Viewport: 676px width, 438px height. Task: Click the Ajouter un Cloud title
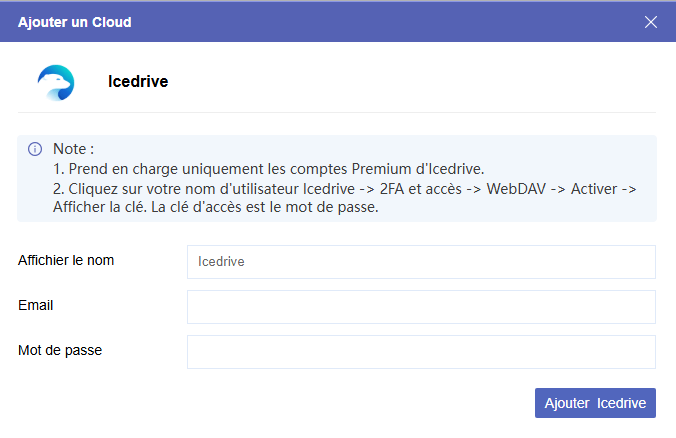(x=74, y=21)
